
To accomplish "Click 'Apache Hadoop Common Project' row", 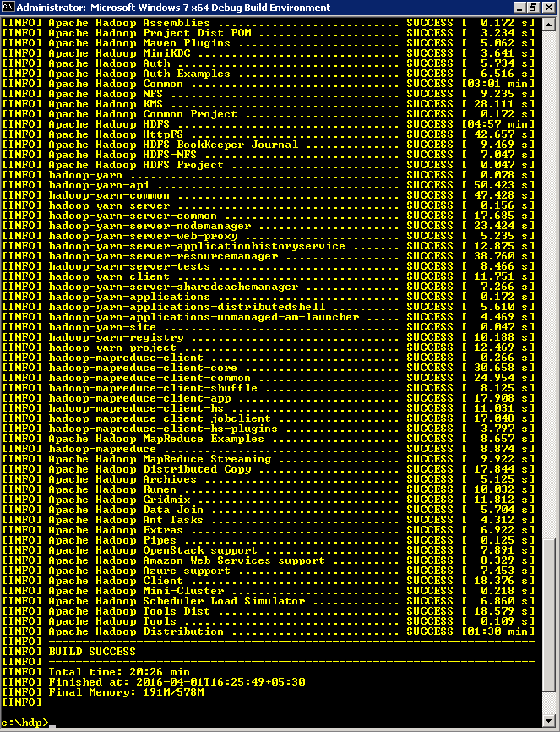I will click(x=269, y=114).
